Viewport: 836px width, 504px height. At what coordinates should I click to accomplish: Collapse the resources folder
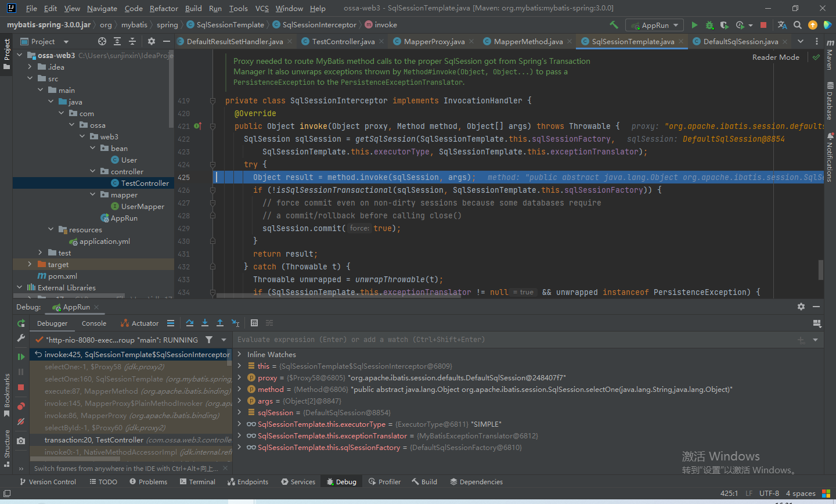51,229
